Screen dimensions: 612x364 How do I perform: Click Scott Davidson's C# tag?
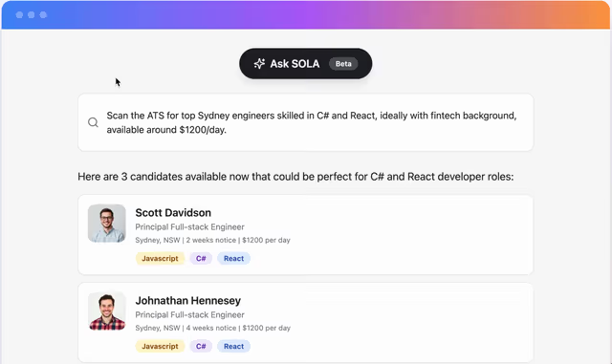coord(201,258)
